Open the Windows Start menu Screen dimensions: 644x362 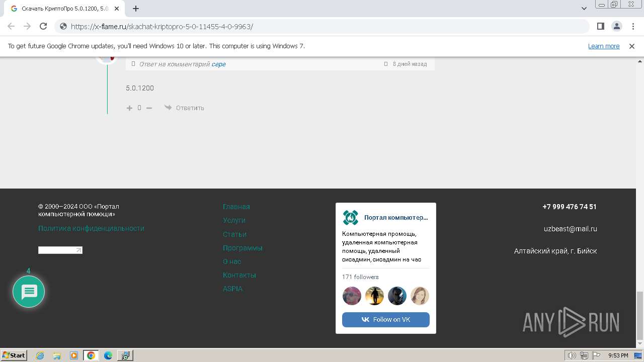[14, 355]
